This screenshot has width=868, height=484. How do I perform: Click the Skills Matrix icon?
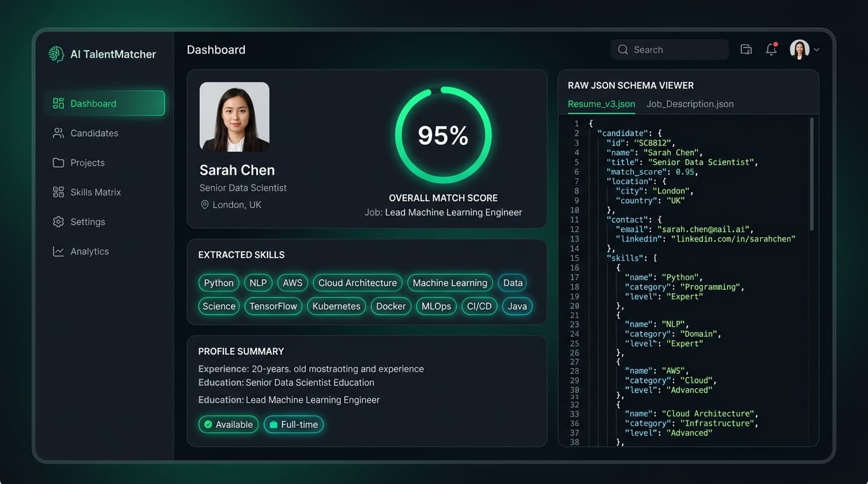pyautogui.click(x=59, y=192)
